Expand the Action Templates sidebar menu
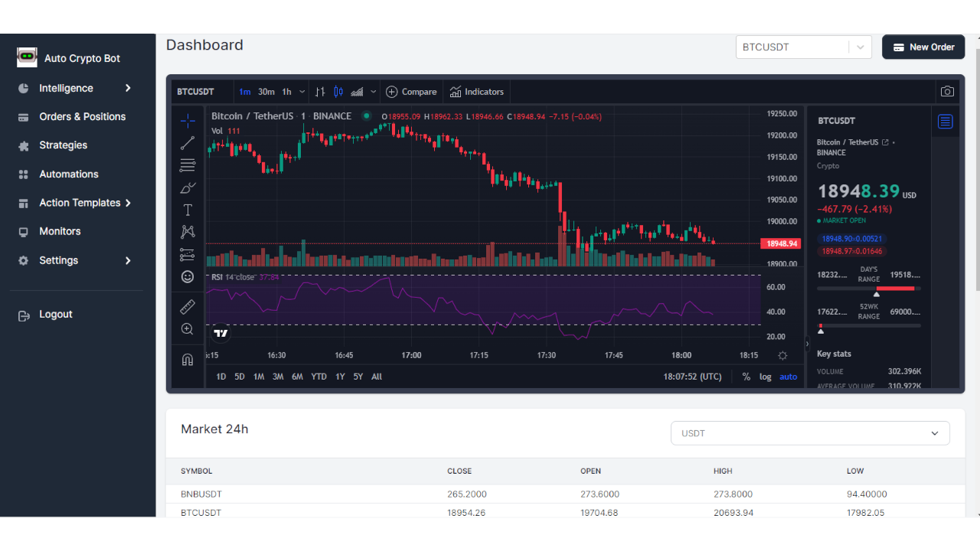 pyautogui.click(x=75, y=203)
